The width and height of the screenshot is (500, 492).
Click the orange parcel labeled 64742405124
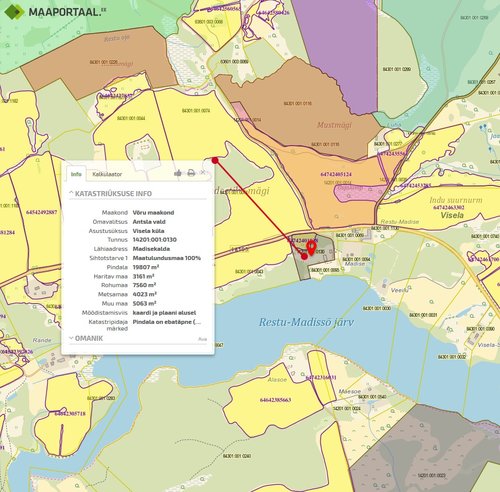tap(336, 174)
